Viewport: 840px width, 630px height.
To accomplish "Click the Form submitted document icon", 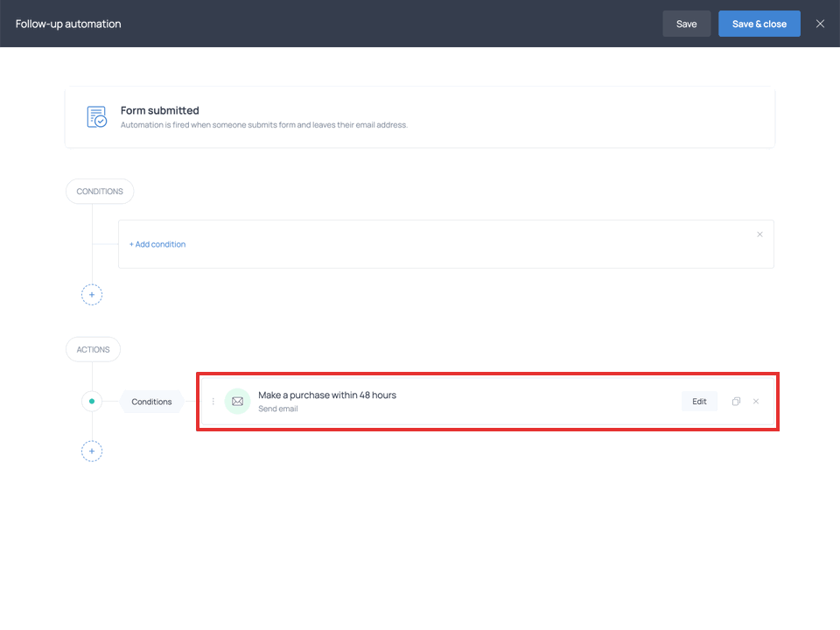I will (96, 116).
